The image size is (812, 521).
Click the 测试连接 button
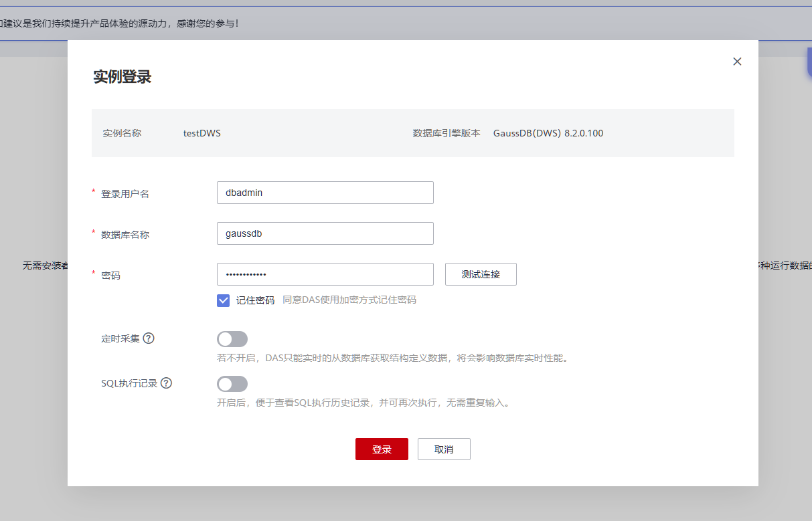481,274
